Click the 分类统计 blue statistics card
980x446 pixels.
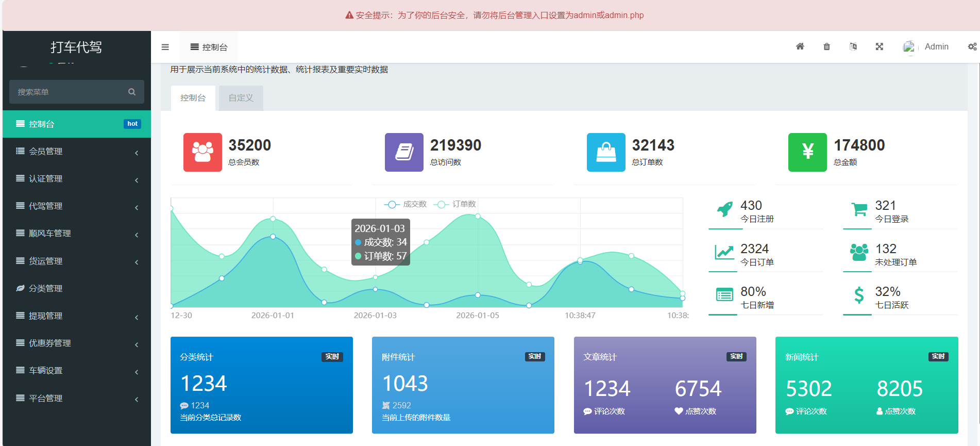[x=261, y=385]
